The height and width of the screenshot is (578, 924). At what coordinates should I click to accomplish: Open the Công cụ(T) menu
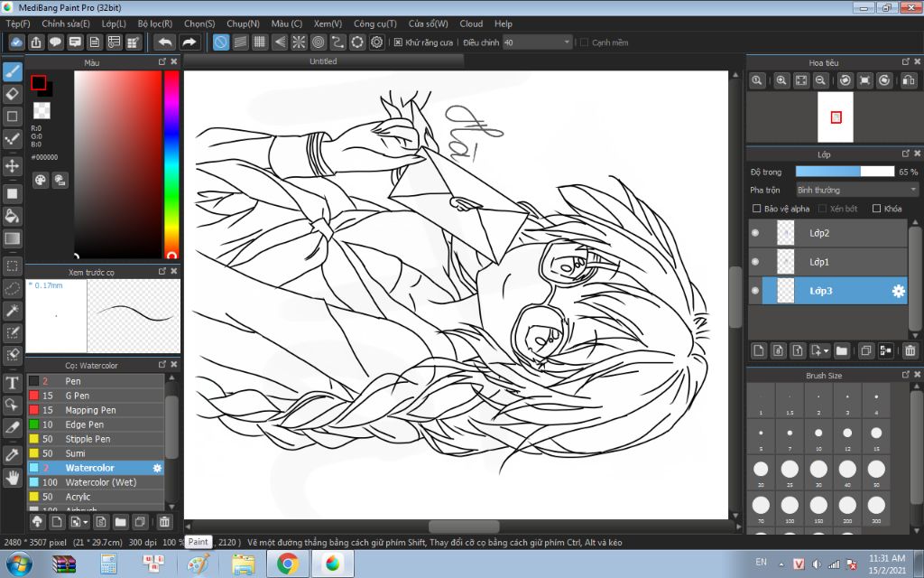click(374, 23)
